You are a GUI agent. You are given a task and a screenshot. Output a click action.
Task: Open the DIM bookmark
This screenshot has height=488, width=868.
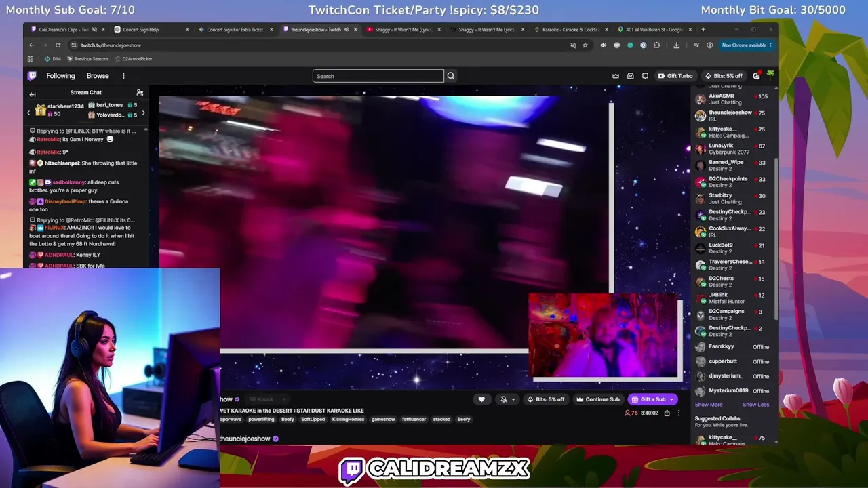pos(52,59)
